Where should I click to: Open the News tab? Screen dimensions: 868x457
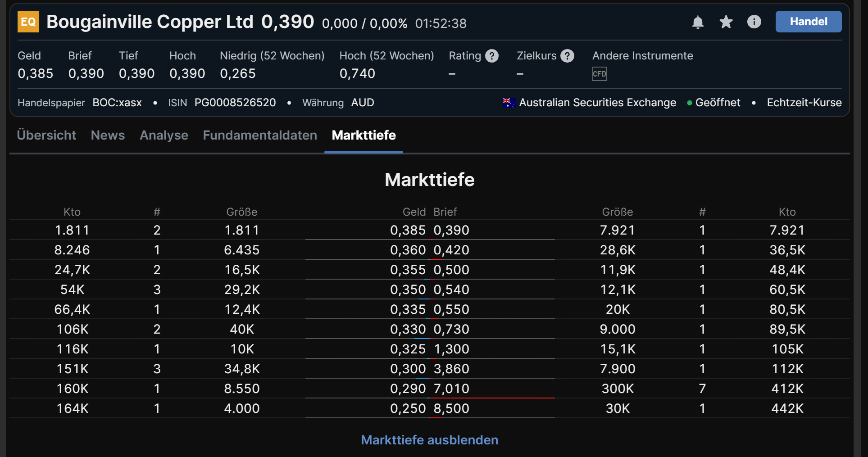[x=108, y=135]
